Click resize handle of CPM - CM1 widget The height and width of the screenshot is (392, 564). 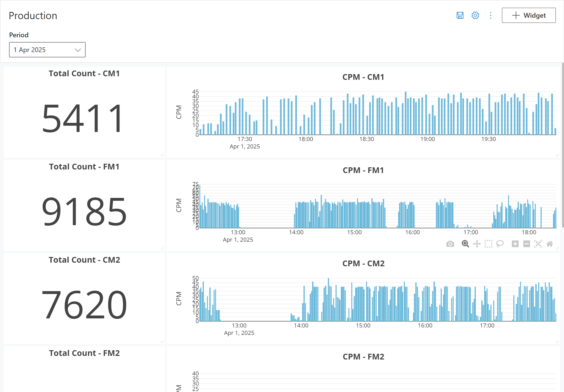point(557,155)
